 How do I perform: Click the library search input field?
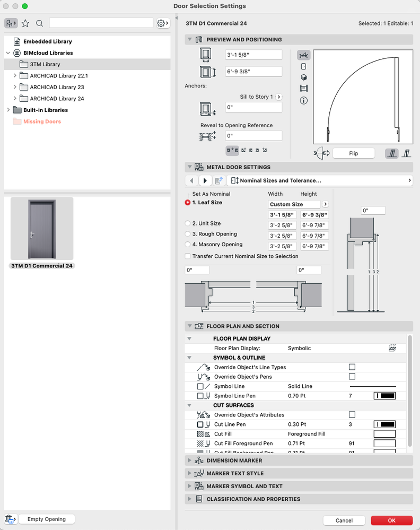[x=101, y=23]
